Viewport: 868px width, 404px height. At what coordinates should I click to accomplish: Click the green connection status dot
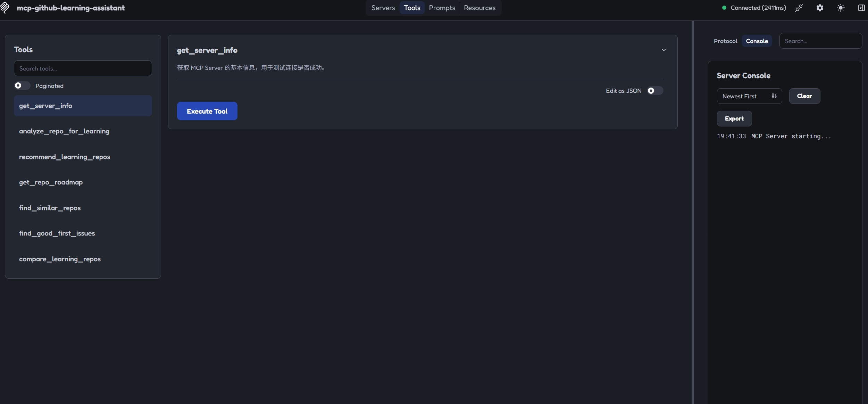pos(724,8)
